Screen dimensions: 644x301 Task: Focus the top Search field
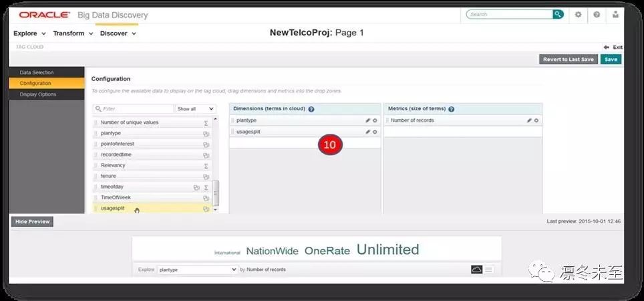pyautogui.click(x=509, y=15)
